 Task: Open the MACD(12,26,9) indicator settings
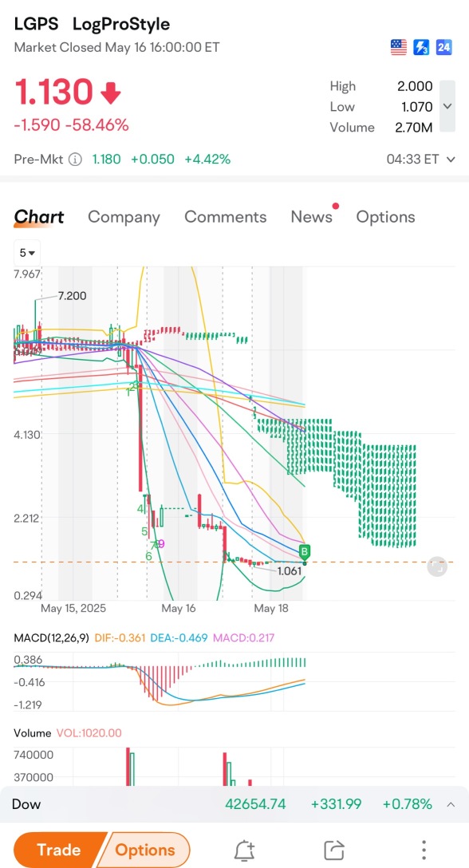(x=51, y=637)
